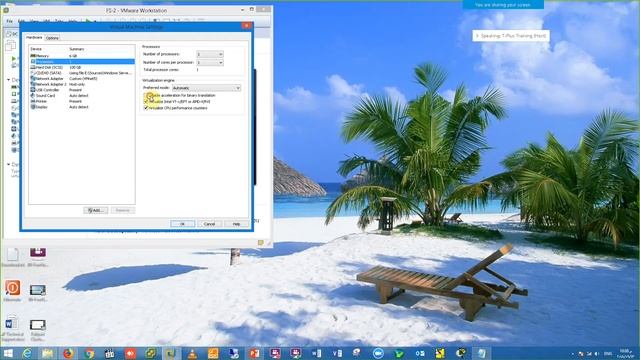Close the Virtual Machine Settings dialog

(x=247, y=26)
